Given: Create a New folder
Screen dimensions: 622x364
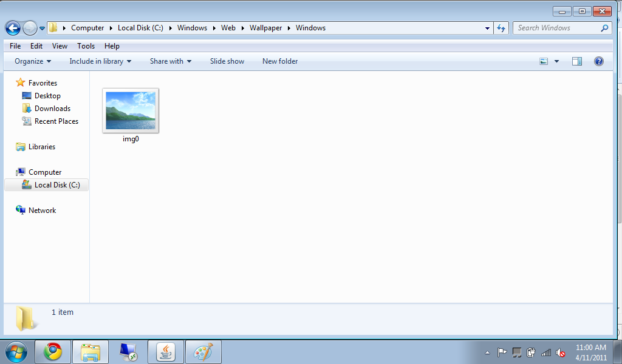Looking at the screenshot, I should click(279, 61).
